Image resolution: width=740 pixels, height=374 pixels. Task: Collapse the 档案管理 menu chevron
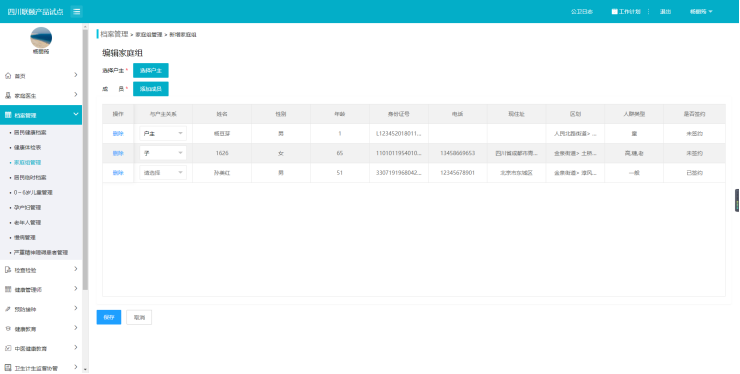tap(76, 114)
